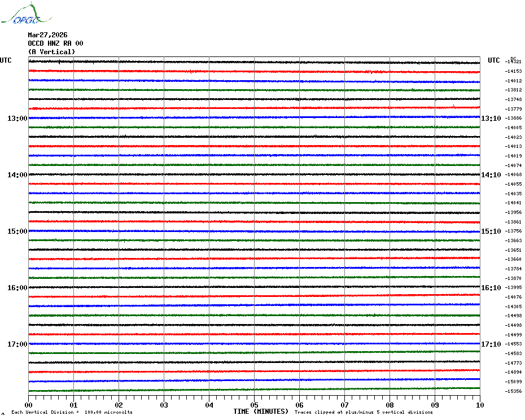Screen dimensions: 525x420
Task: Click the 13:00 hour label on the left
Action: (x=17, y=119)
